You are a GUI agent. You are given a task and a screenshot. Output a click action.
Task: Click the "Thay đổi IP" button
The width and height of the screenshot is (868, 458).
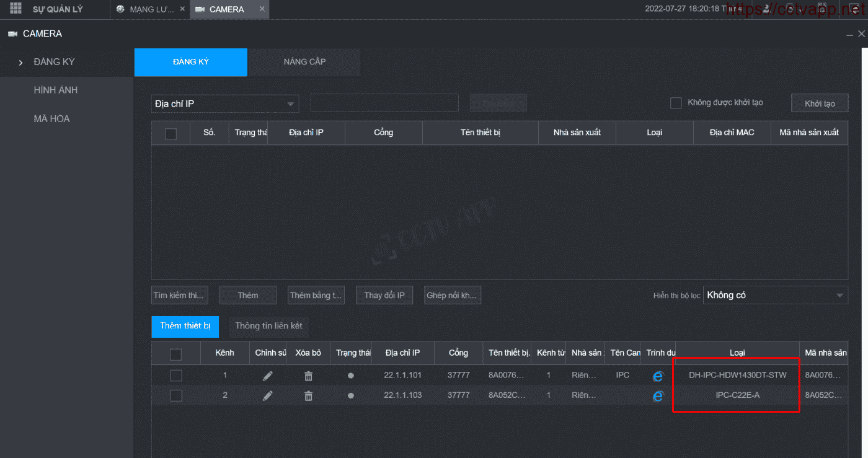(x=384, y=295)
